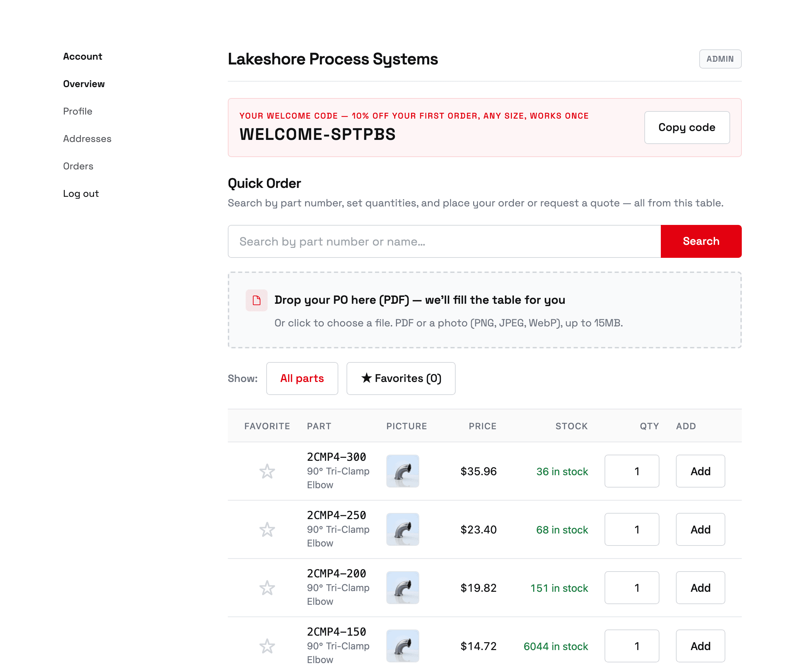Click the PRICE column header
The height and width of the screenshot is (672, 796).
[x=483, y=426]
